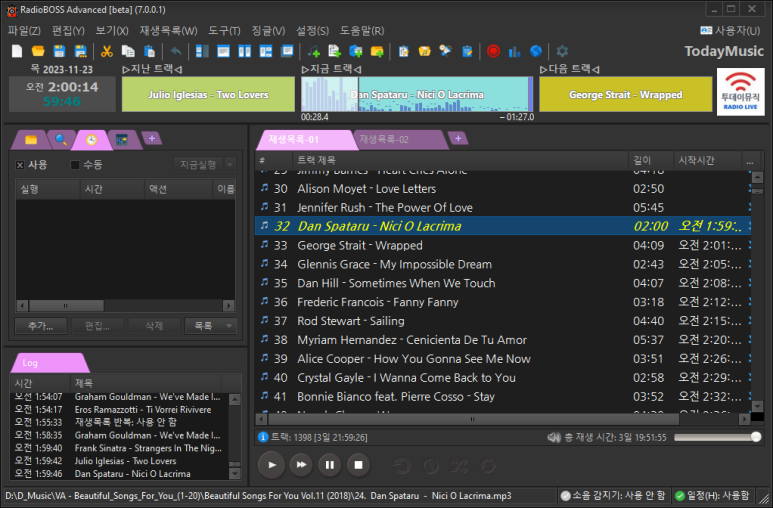Click the add folder with plus icon
This screenshot has width=773, height=508.
click(377, 51)
